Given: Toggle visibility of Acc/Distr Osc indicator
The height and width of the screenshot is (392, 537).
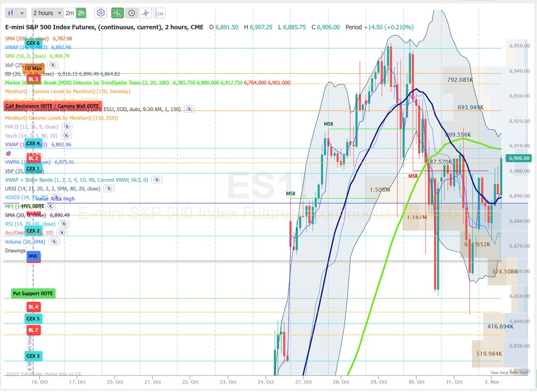Looking at the screenshot, I should [62, 232].
